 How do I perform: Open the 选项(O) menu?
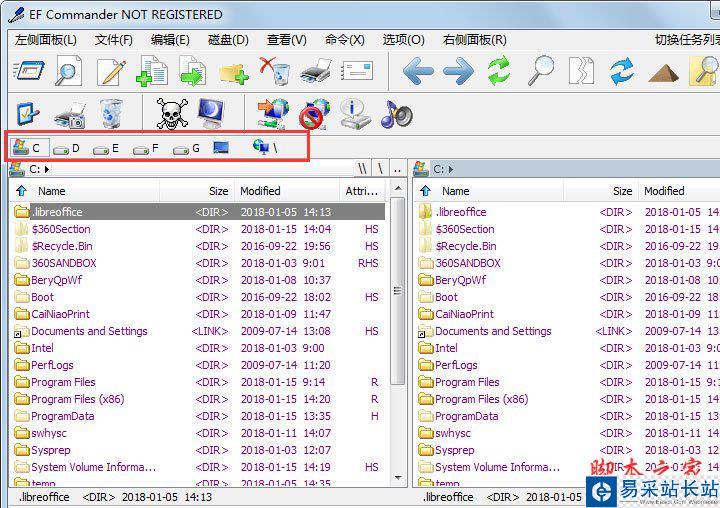point(403,40)
